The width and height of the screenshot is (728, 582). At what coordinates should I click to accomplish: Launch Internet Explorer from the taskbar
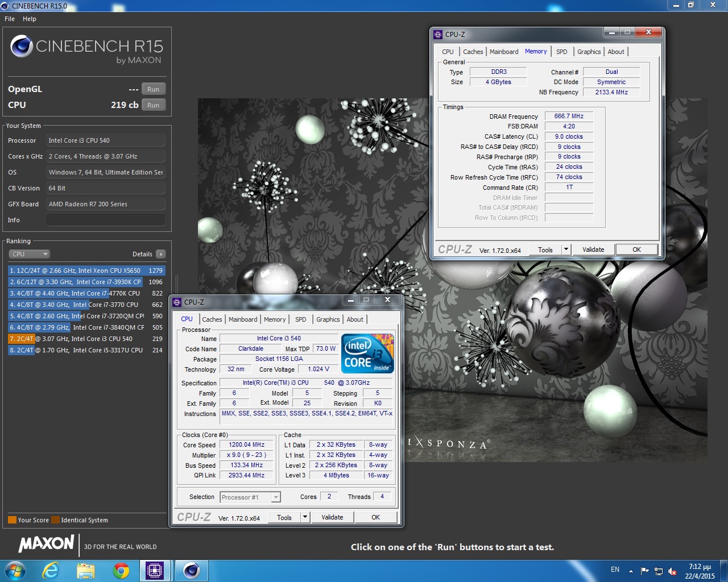51,571
